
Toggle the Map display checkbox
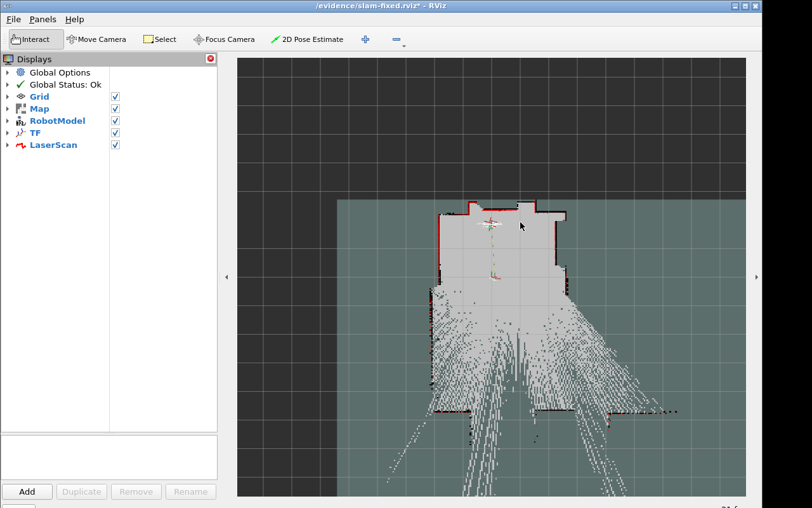(x=115, y=109)
